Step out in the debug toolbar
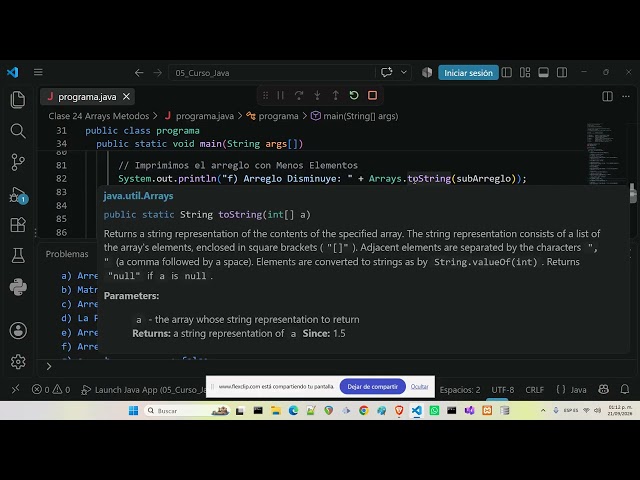 [x=336, y=96]
